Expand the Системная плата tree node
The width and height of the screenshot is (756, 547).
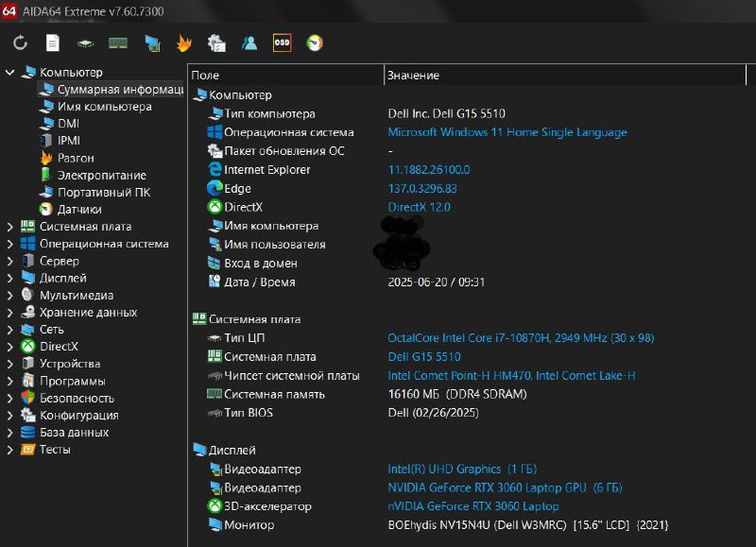pyautogui.click(x=9, y=227)
